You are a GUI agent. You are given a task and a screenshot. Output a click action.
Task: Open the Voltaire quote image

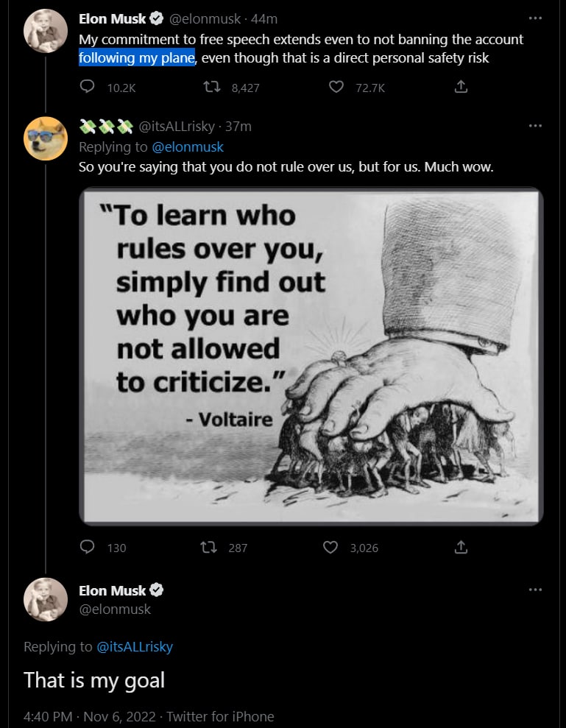coord(311,356)
